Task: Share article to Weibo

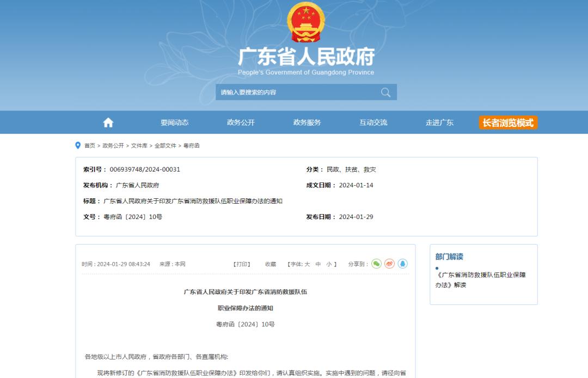Action: [389, 264]
